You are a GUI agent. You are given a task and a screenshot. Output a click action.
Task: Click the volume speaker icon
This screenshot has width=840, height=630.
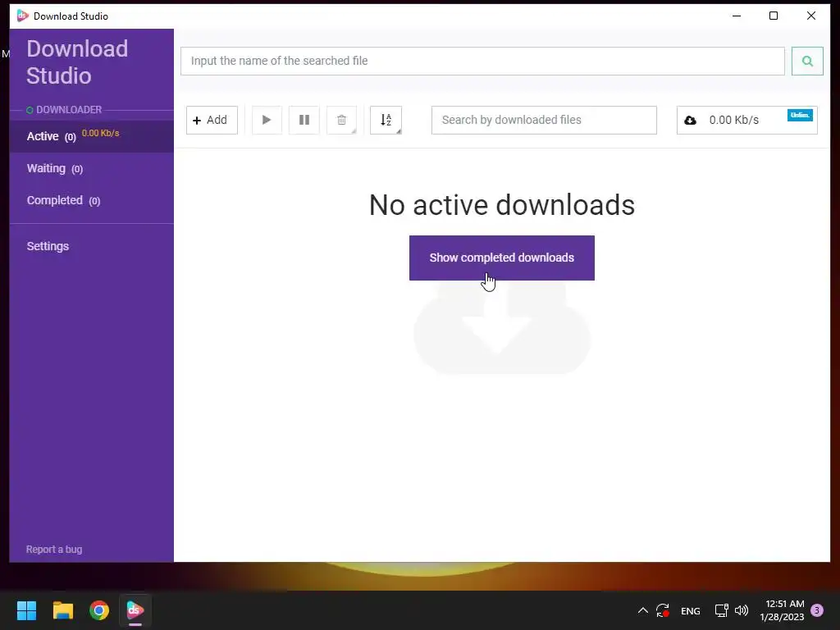click(x=742, y=610)
